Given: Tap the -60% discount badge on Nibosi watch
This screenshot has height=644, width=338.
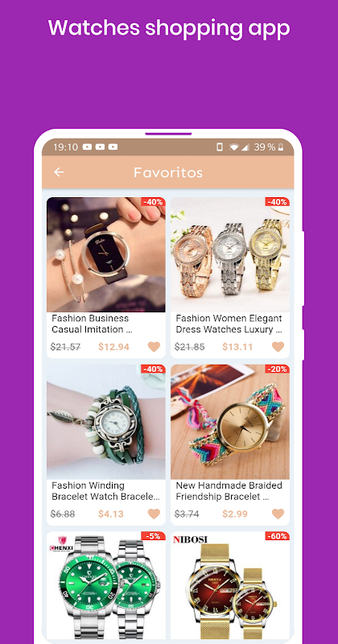Looking at the screenshot, I should pyautogui.click(x=277, y=536).
